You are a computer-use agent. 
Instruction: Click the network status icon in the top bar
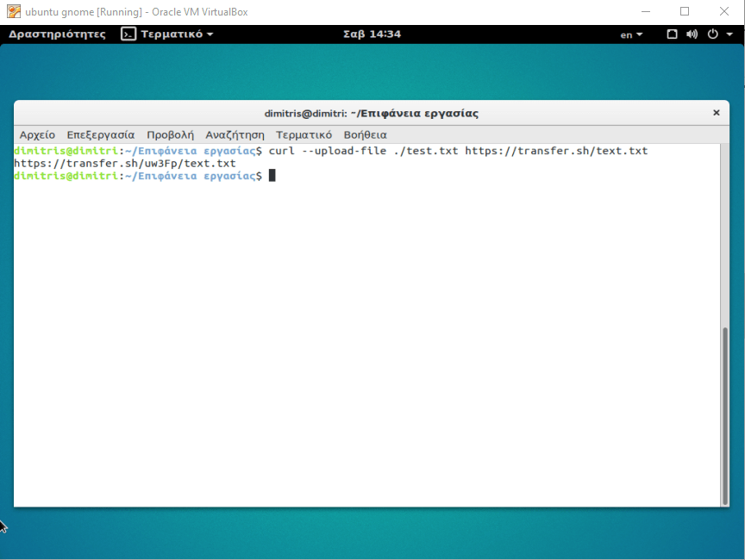click(673, 34)
